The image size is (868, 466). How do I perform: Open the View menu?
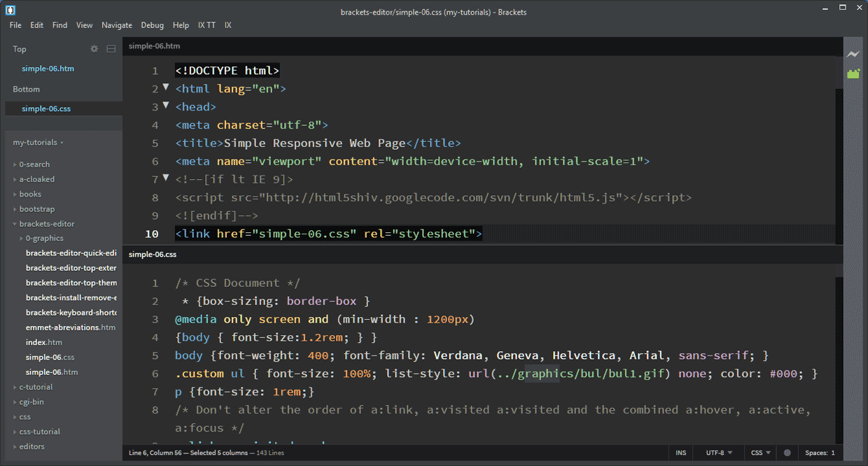click(85, 25)
